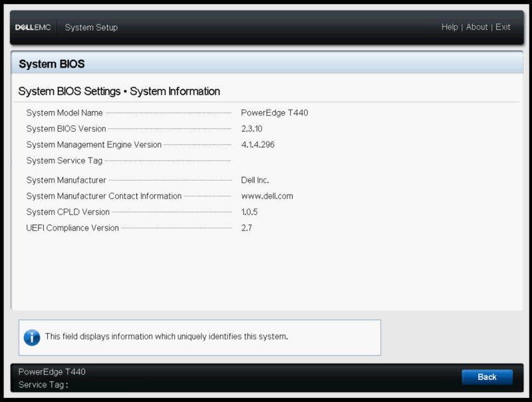Select the UEFI Compliance Version label
The image size is (532, 402).
pos(72,228)
